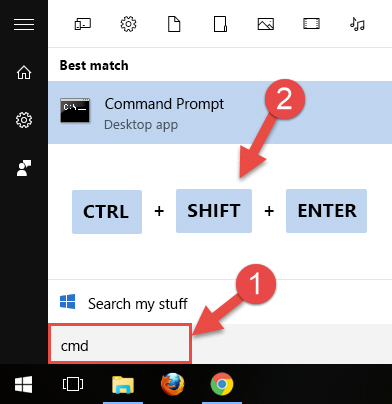This screenshot has width=392, height=404.
Task: Filter search results by Settings
Action: [128, 24]
